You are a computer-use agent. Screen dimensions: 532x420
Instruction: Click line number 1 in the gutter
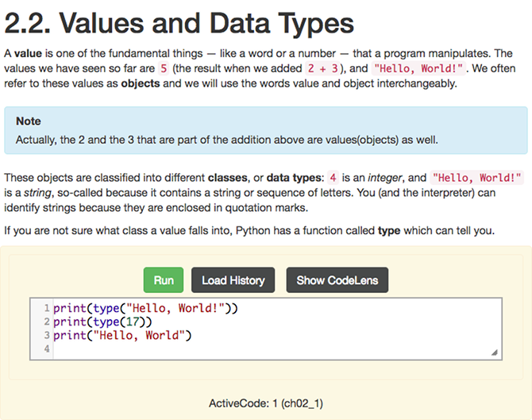click(x=47, y=308)
